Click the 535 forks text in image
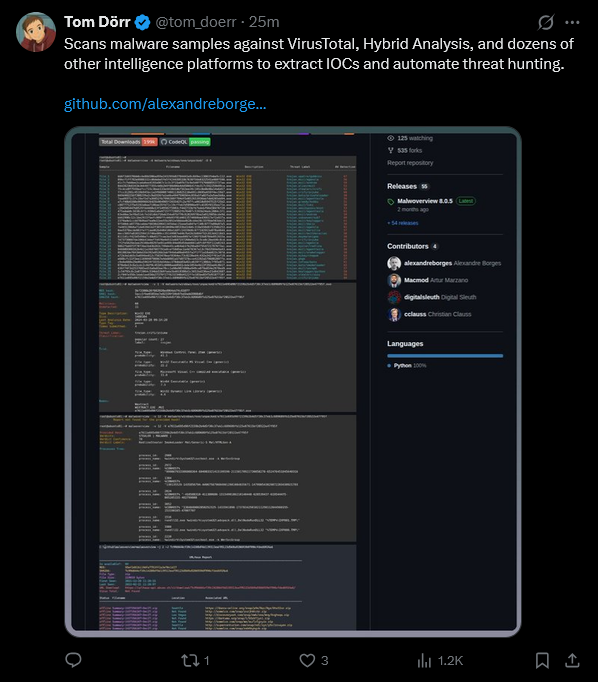598x682 pixels. 409,150
